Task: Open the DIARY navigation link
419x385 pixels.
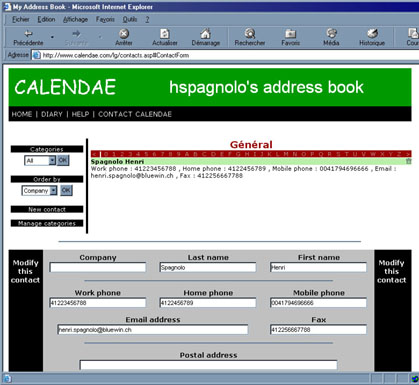Action: click(52, 114)
